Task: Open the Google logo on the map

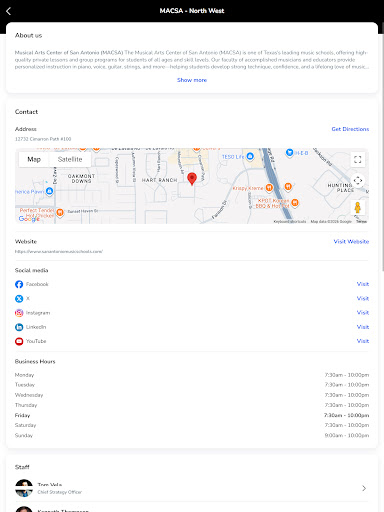Action: pos(29,219)
